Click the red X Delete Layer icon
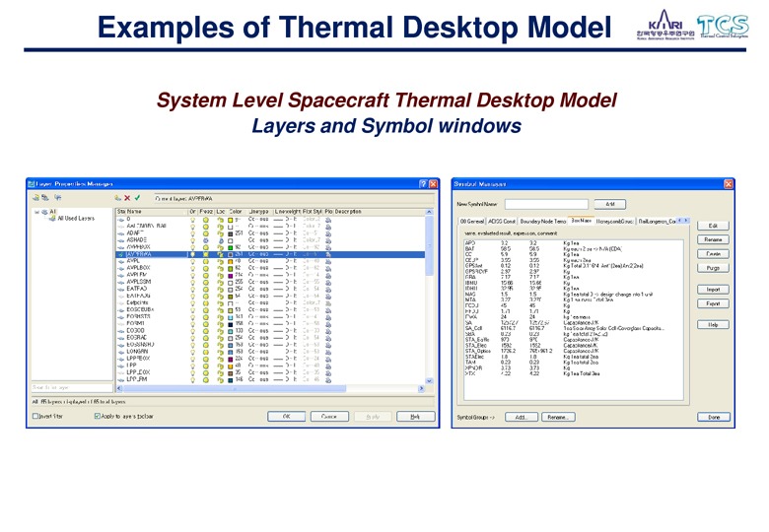769x532 pixels. (127, 198)
